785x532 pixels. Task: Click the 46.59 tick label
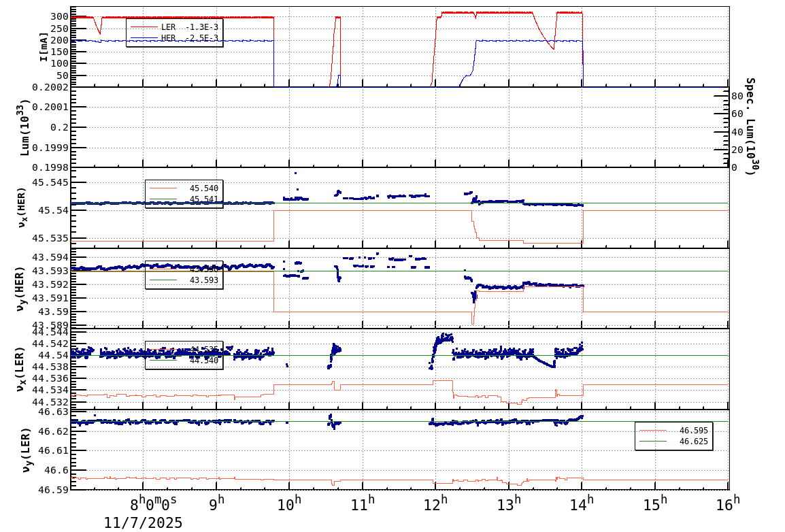click(54, 489)
